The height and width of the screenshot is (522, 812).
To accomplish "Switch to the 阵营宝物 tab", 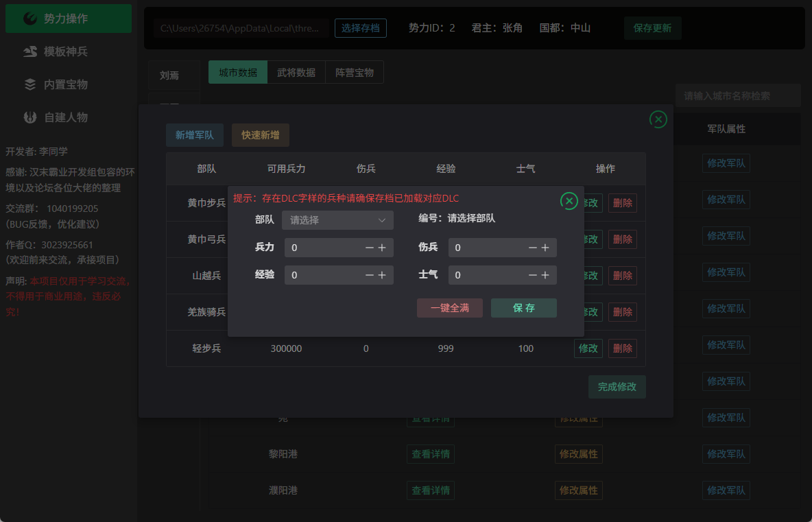I will 354,73.
